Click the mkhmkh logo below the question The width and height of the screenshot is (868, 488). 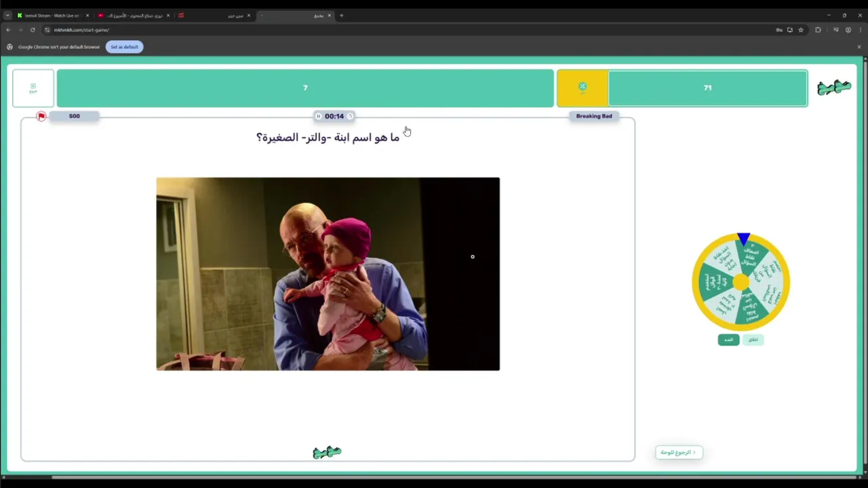[x=327, y=452]
